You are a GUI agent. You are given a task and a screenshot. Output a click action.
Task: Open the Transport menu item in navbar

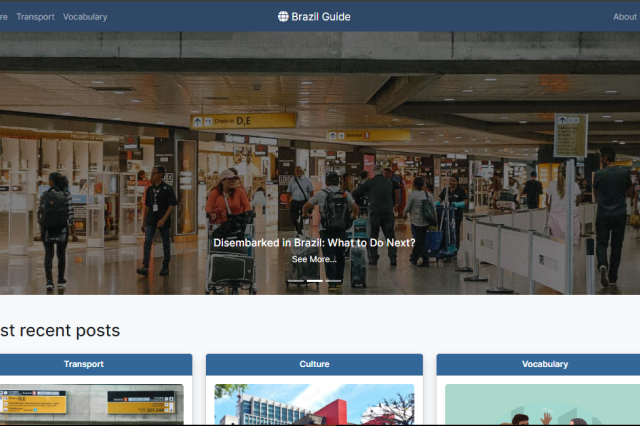36,17
